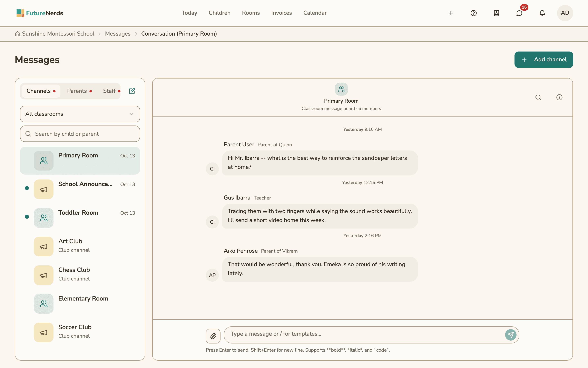
Task: Open conversation info icon
Action: click(559, 97)
